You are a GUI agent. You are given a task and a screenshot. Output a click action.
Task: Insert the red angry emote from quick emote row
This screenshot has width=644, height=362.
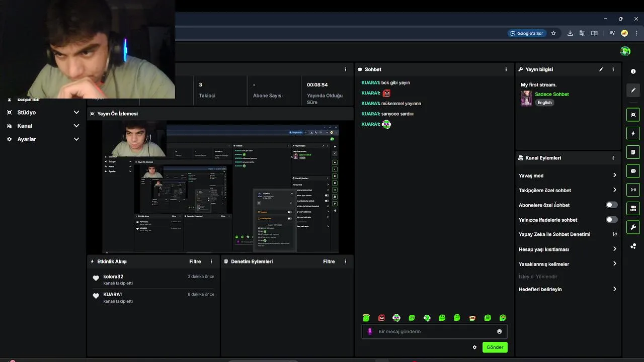(381, 318)
